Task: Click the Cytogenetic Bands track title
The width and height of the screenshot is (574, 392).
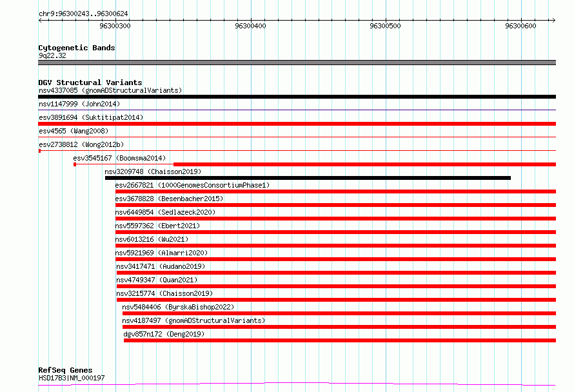Action: point(77,48)
